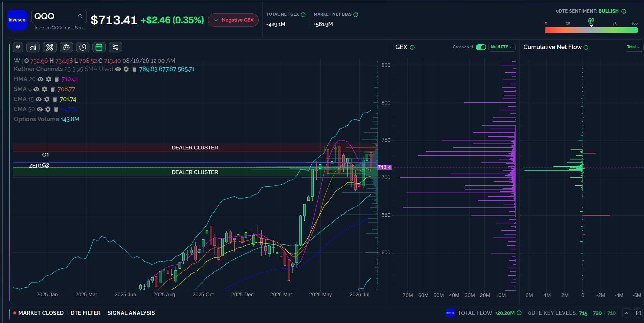Toggle Keltner Channels visibility eye
Screen dimensions: 644x323
[118, 69]
